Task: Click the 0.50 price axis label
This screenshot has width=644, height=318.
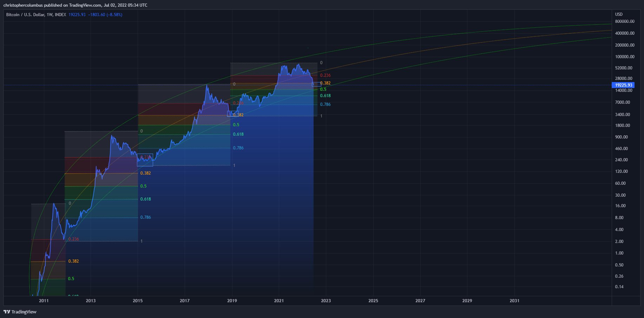Action: coord(619,265)
